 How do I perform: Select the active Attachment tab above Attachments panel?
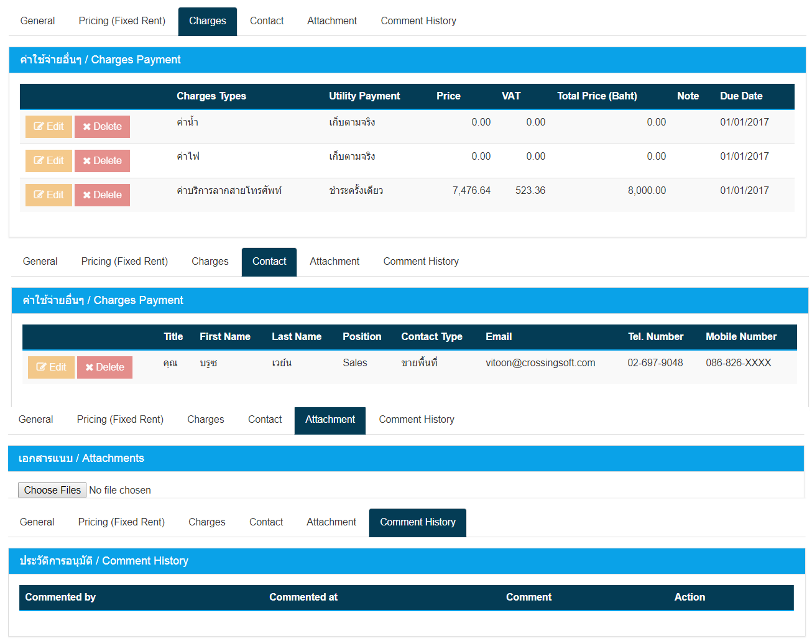(x=330, y=420)
